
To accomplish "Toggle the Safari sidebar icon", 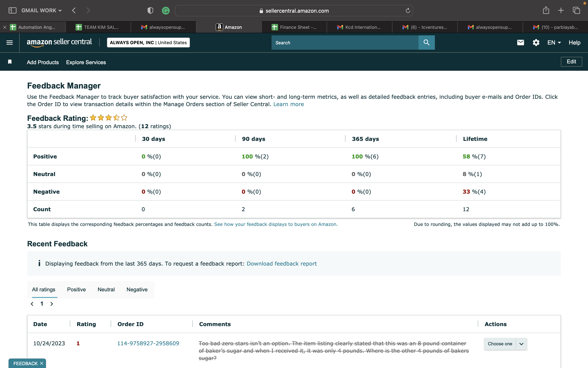I will 12,10.
